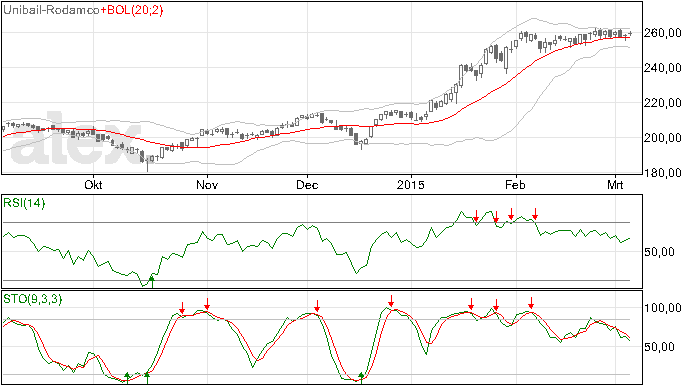Select the Mrt month label
The height and width of the screenshot is (387, 690).
[615, 184]
